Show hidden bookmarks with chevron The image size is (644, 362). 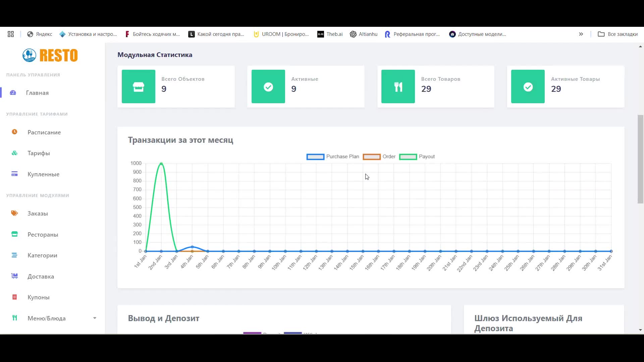coord(581,34)
